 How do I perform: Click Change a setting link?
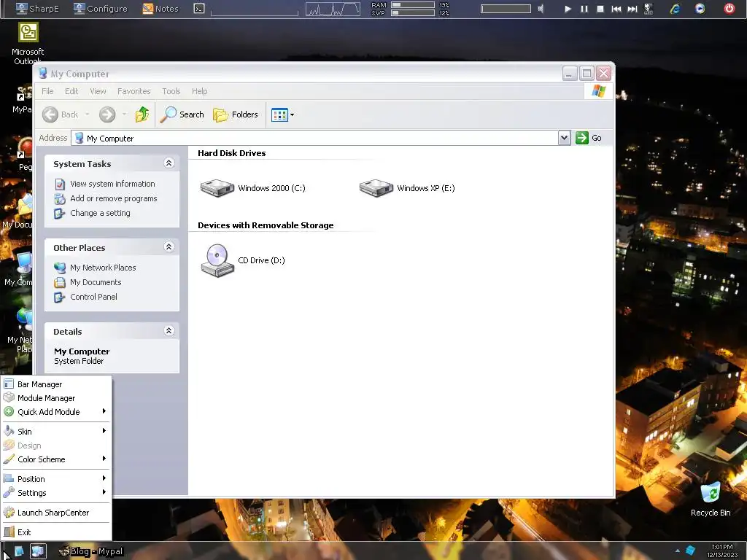tap(100, 213)
